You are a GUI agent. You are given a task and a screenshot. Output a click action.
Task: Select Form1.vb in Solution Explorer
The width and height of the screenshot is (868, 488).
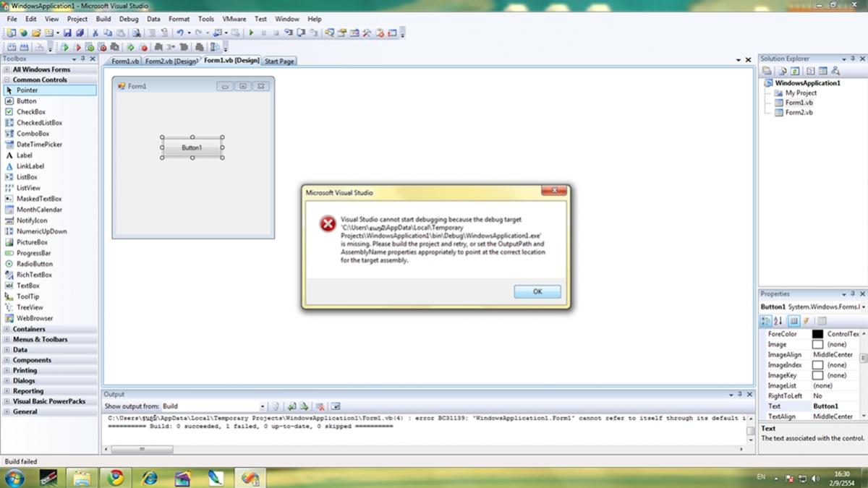coord(799,103)
